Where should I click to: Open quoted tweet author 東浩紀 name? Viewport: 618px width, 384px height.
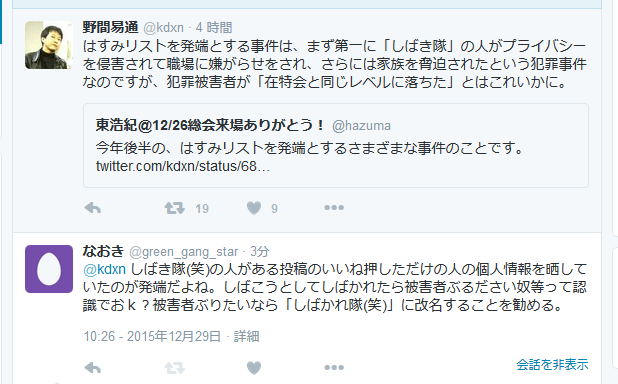click(x=210, y=125)
